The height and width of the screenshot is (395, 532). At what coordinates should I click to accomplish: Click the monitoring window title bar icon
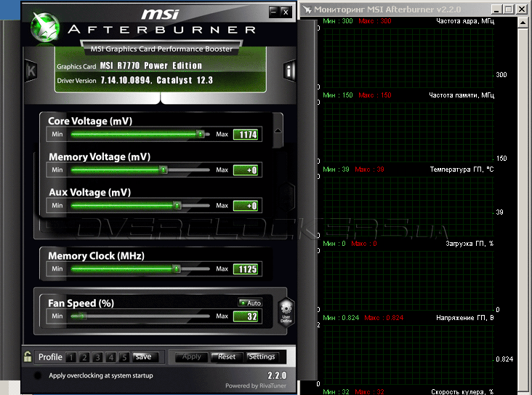(x=308, y=9)
